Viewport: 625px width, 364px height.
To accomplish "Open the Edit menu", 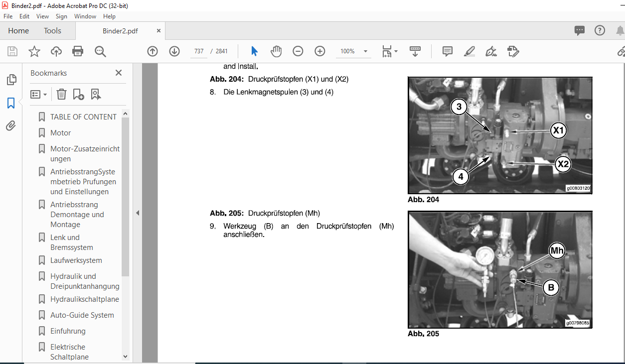I will (24, 16).
